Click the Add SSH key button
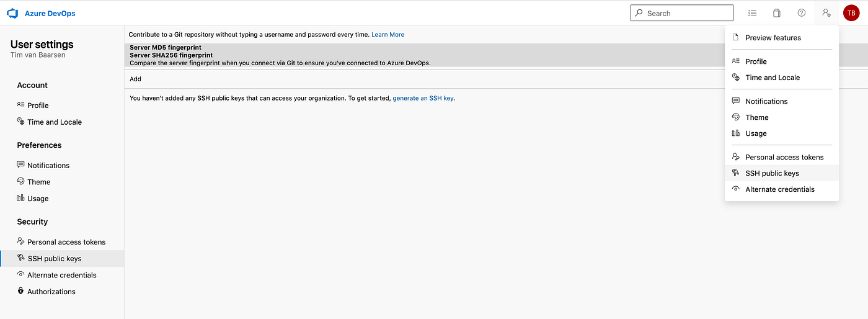Viewport: 868px width, 319px height. 135,79
